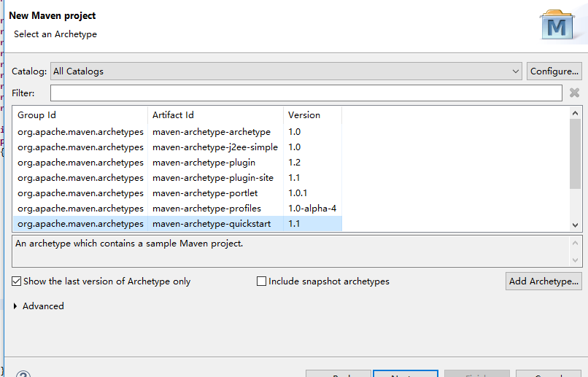
Task: Sort by Group Id column header
Action: [80, 115]
